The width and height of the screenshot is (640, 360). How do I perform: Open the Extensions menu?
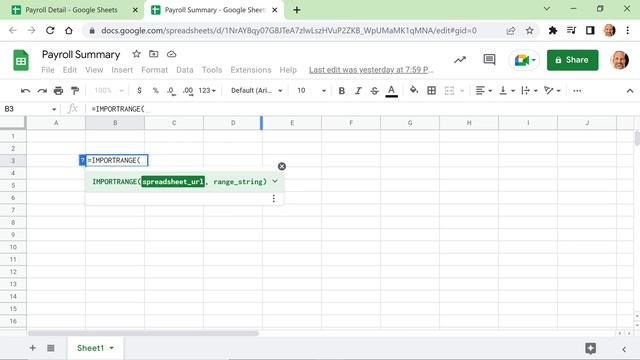coord(251,70)
